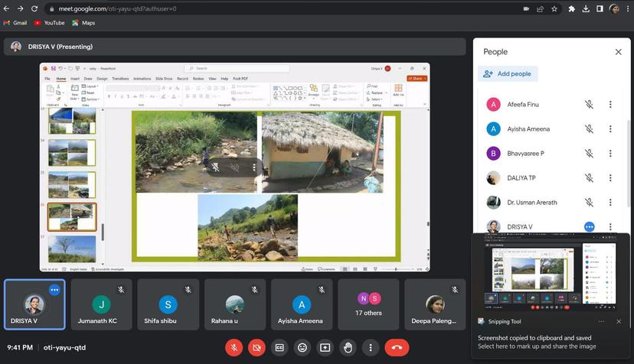The width and height of the screenshot is (634, 364).
Task: Open three-dot menu for Dr. Usman Arerath
Action: (610, 203)
